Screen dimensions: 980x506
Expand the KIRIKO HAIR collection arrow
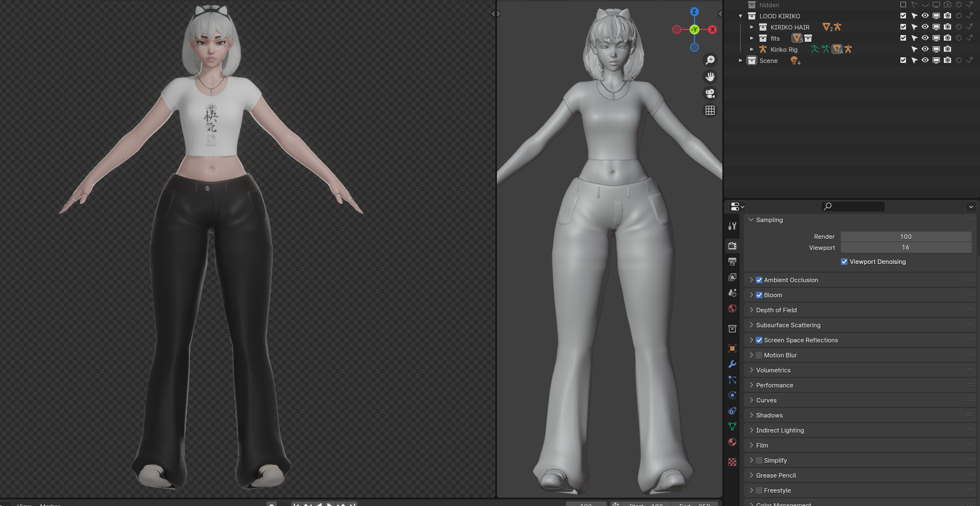751,27
